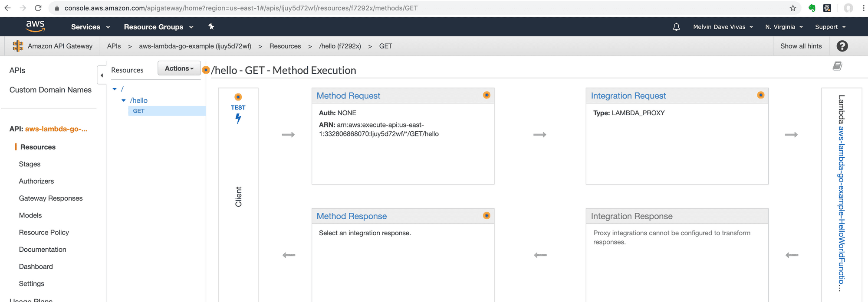Open the Actions dropdown button
The width and height of the screenshot is (868, 302).
pyautogui.click(x=179, y=68)
